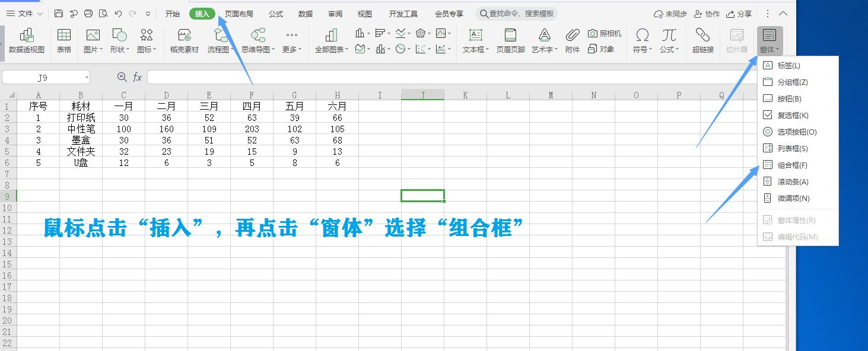Open the 形状 shapes dropdown
868x351 pixels.
click(119, 42)
